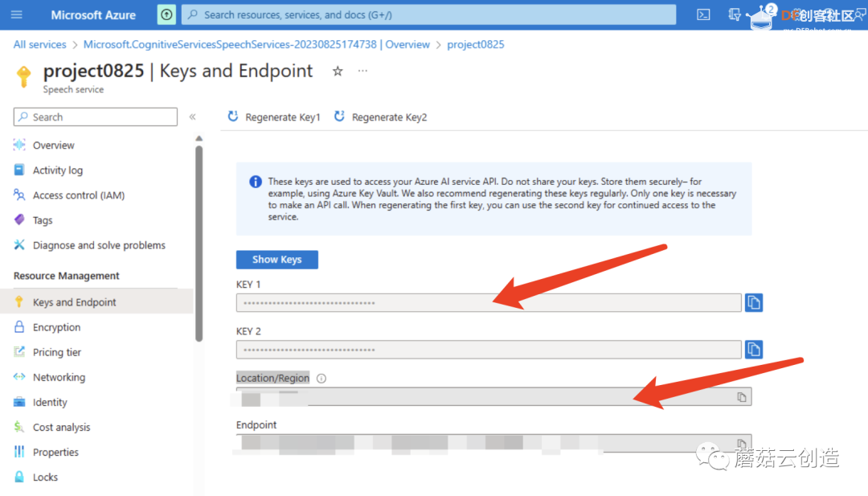Regenerate Key2 from the toolbar
This screenshot has height=496, width=868.
click(x=381, y=117)
